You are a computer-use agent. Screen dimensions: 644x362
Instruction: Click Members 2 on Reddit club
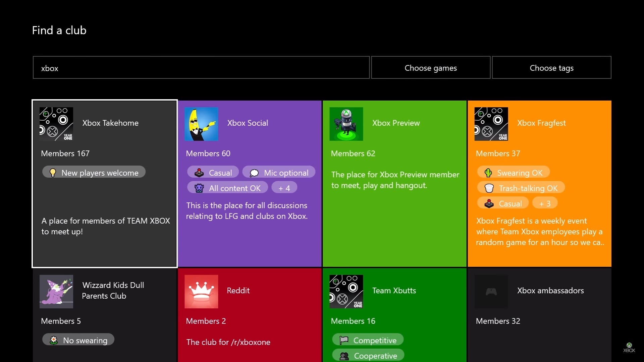tap(206, 321)
